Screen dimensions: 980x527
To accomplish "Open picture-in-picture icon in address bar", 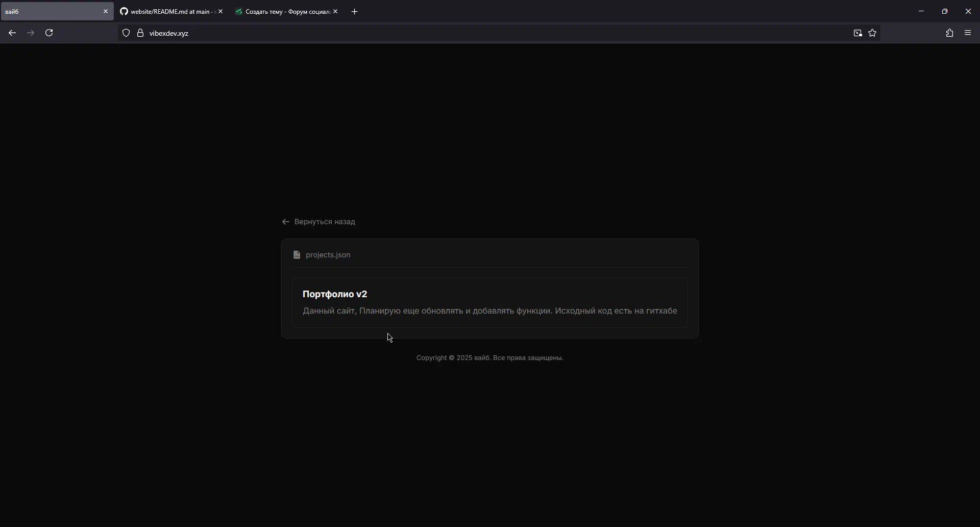I will tap(857, 33).
